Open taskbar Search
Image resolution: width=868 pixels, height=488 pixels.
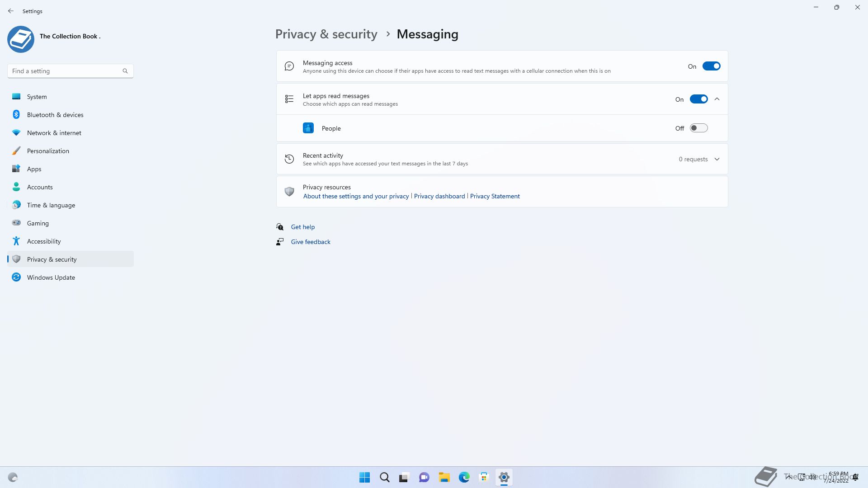coord(385,477)
